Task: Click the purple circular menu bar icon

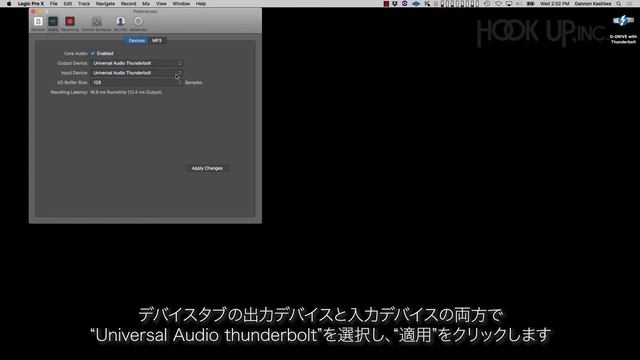Action: pyautogui.click(x=404, y=4)
